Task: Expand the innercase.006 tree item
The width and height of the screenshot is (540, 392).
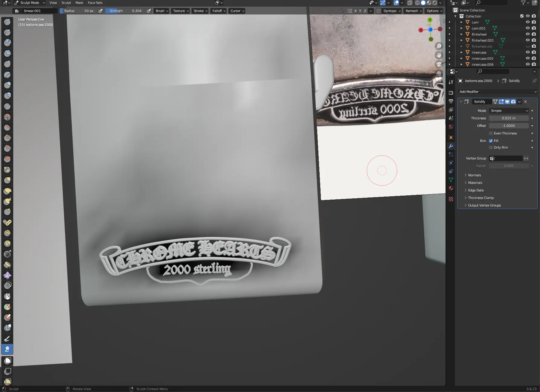Action: 461,64
